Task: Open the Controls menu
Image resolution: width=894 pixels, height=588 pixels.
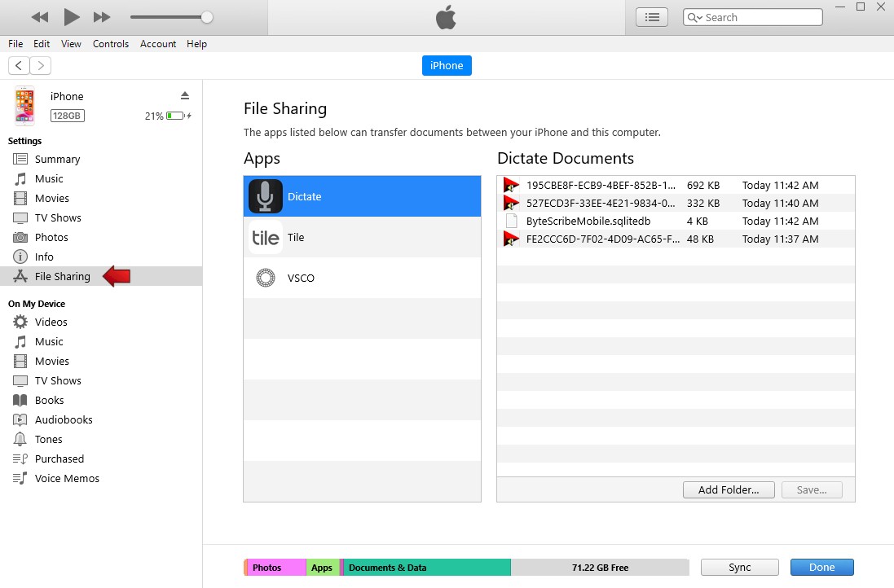Action: pos(111,44)
